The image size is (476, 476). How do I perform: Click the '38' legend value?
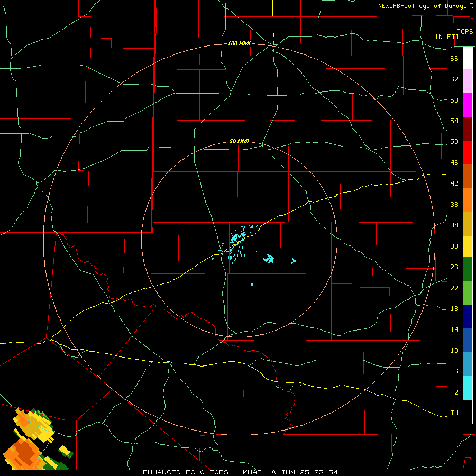click(454, 204)
